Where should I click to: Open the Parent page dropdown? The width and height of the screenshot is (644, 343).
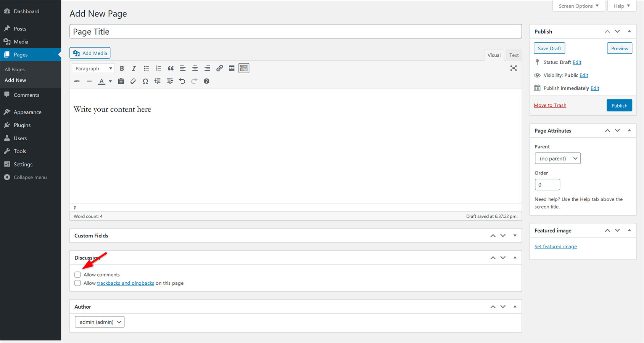(x=557, y=158)
